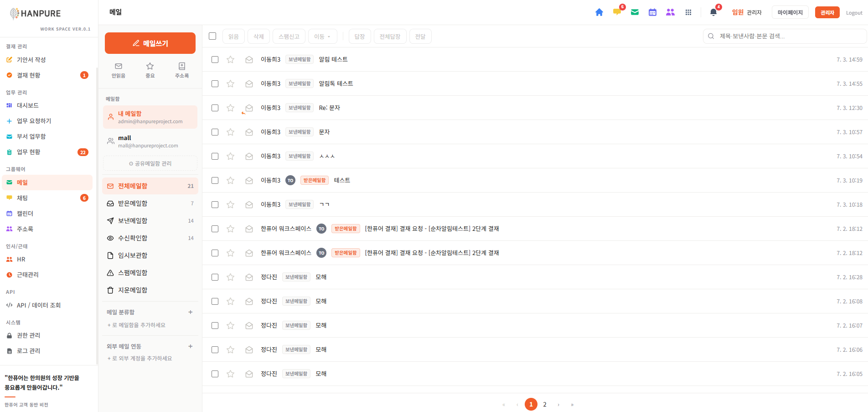Go to next page arrow

[x=558, y=404]
